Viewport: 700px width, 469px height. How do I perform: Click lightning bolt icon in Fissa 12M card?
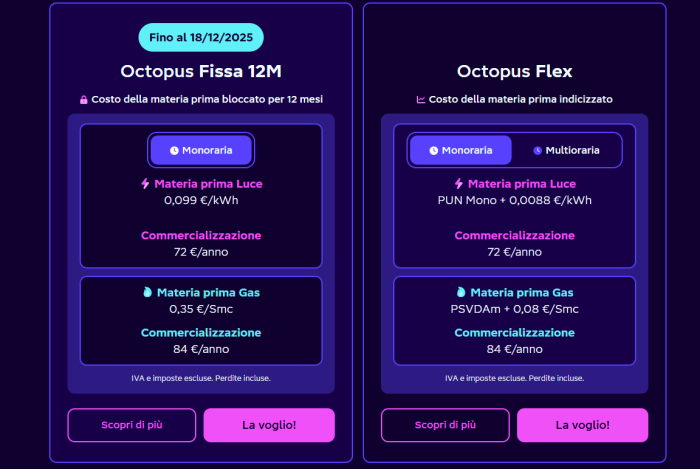tap(145, 184)
